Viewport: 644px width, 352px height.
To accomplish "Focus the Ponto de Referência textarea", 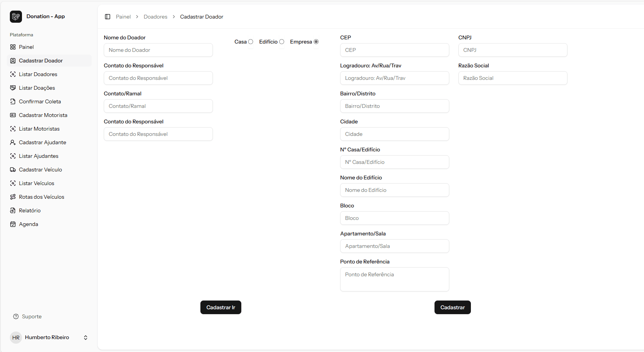I will (395, 279).
